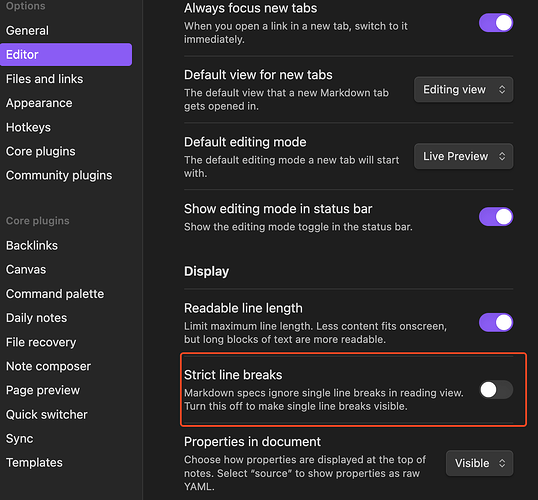538x500 pixels.
Task: Open Default view for new tabs dropdown
Action: click(x=464, y=90)
